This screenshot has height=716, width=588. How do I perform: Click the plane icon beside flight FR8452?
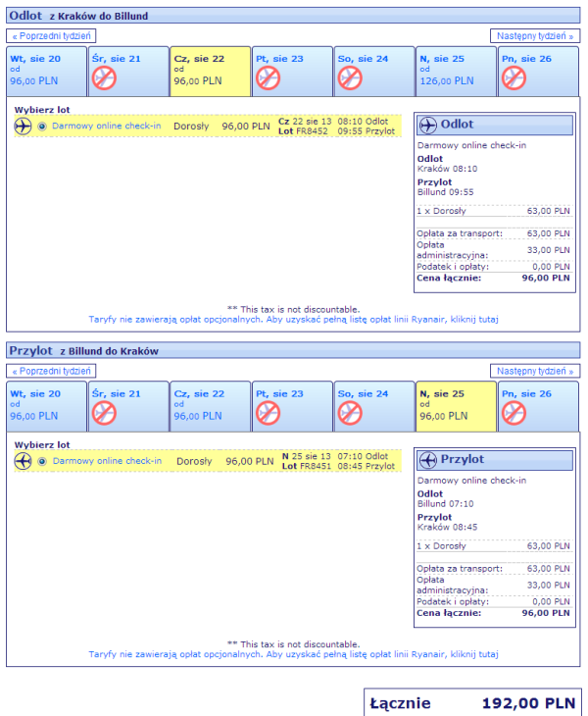23,126
